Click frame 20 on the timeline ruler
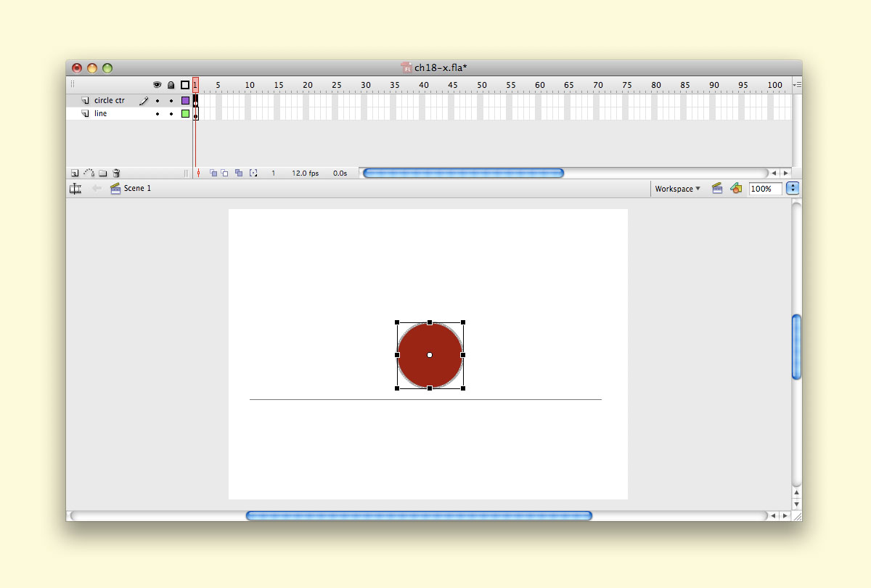The image size is (871, 588). coord(308,84)
